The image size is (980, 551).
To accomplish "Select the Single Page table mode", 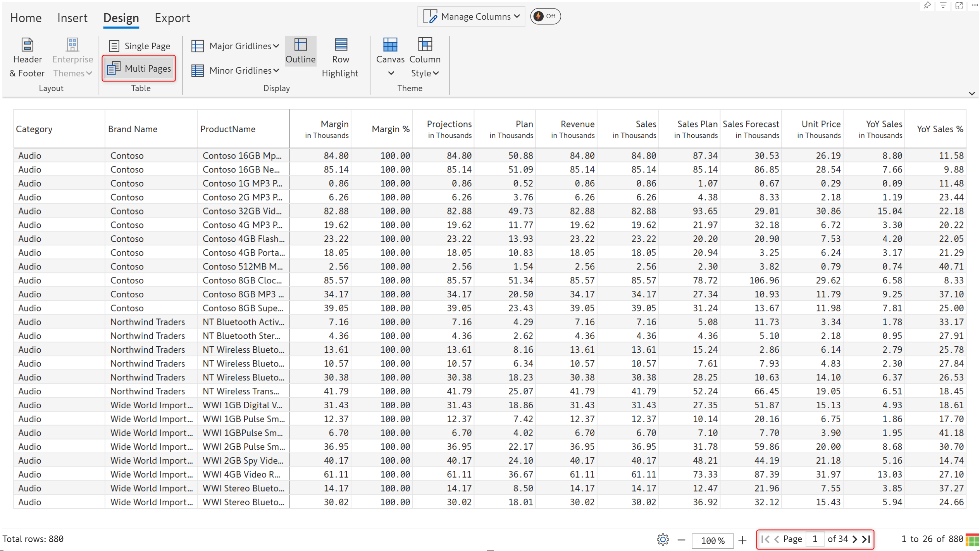I will tap(140, 46).
